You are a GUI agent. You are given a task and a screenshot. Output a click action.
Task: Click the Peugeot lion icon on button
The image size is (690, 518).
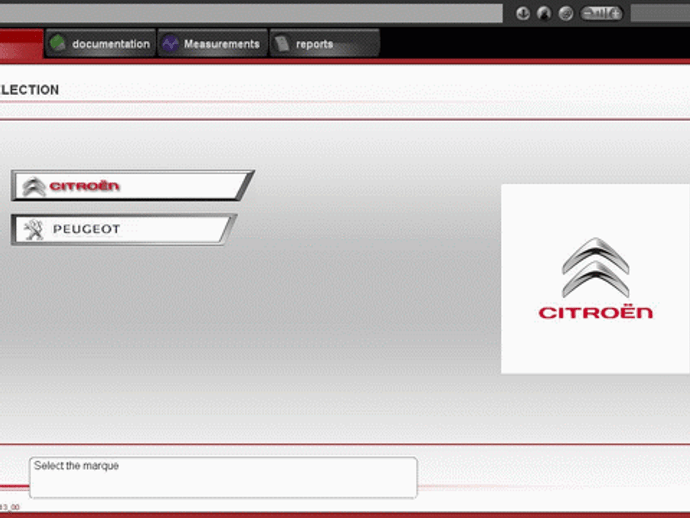click(34, 230)
